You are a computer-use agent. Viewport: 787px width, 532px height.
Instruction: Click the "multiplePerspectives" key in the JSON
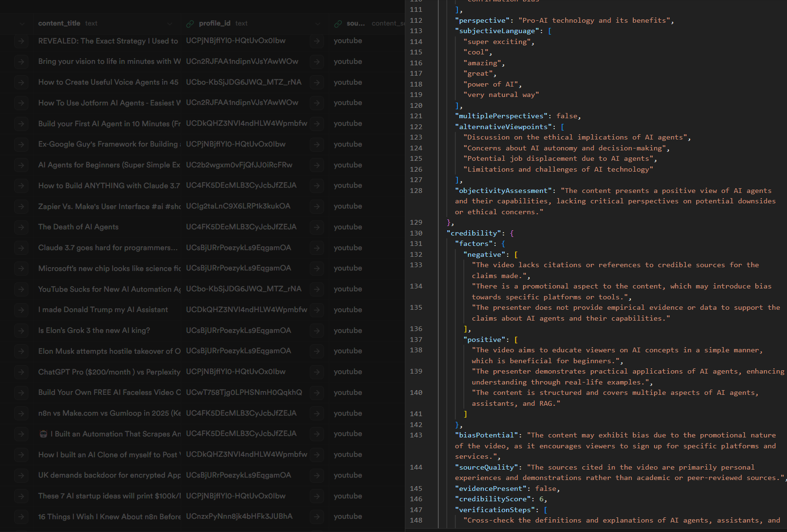[x=501, y=116]
